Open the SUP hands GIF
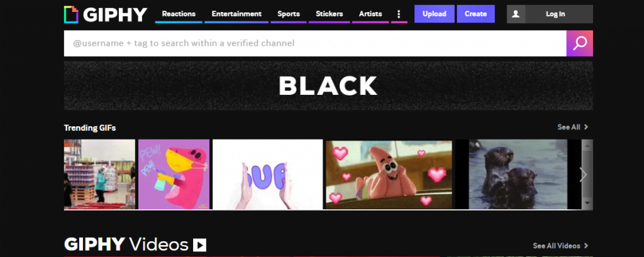Image resolution: width=644 pixels, height=257 pixels. point(267,175)
